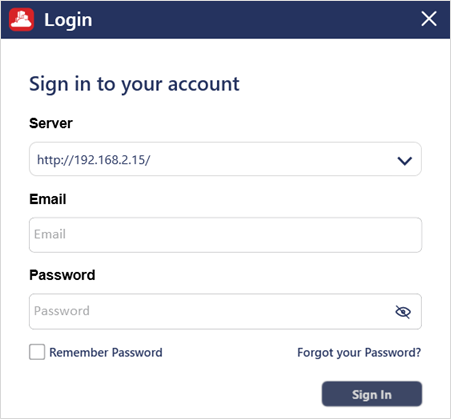
Task: Click the Email field label
Action: 48,199
